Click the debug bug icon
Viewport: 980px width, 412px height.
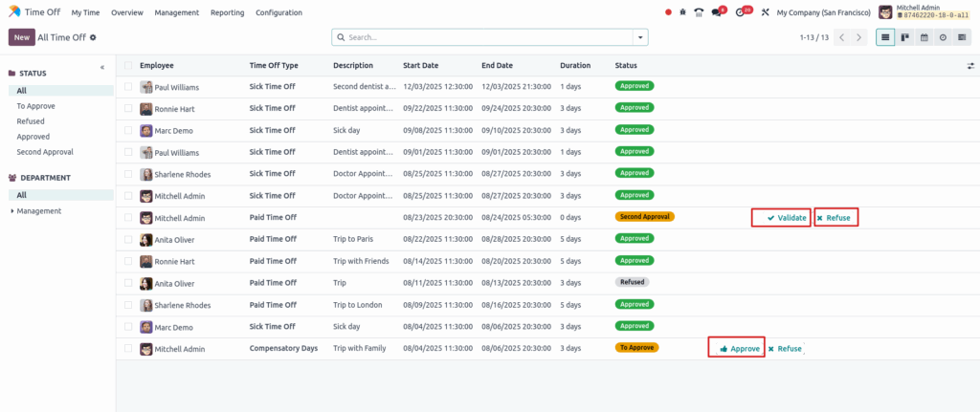[x=682, y=12]
